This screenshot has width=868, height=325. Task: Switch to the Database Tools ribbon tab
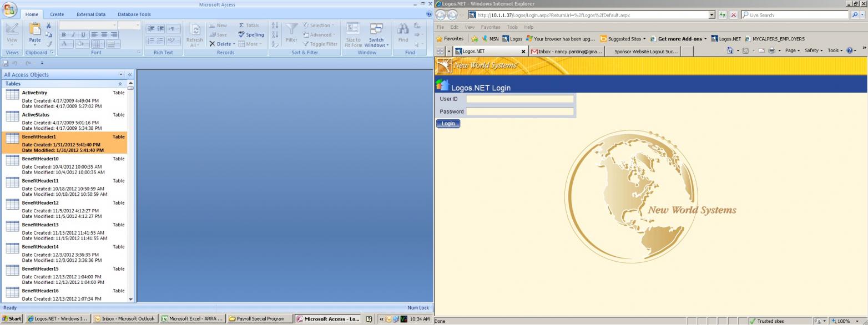tap(134, 14)
